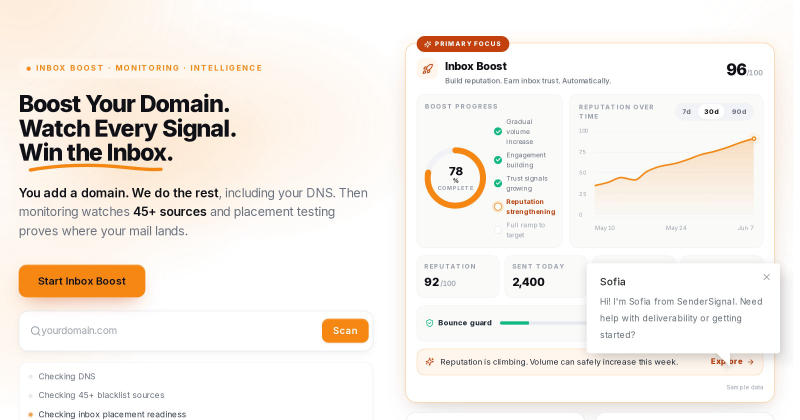Click the Trust signals growing checkmark

click(x=498, y=183)
